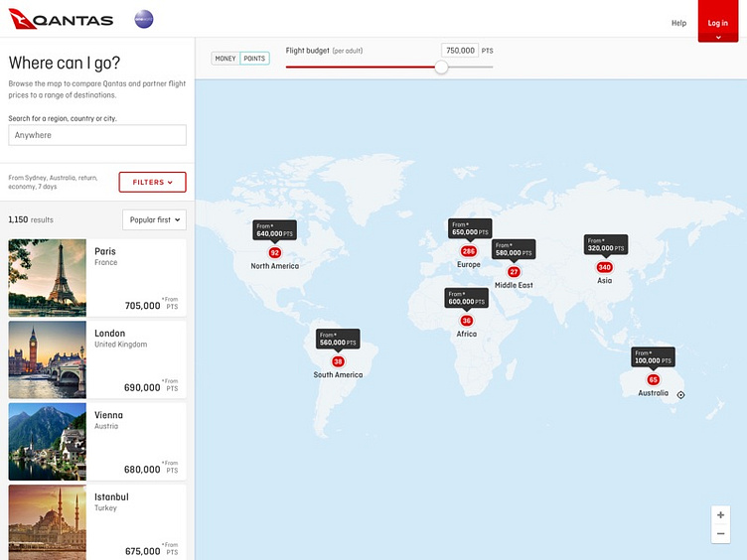Image resolution: width=747 pixels, height=560 pixels.
Task: Expand the Log in menu
Action: (x=717, y=23)
